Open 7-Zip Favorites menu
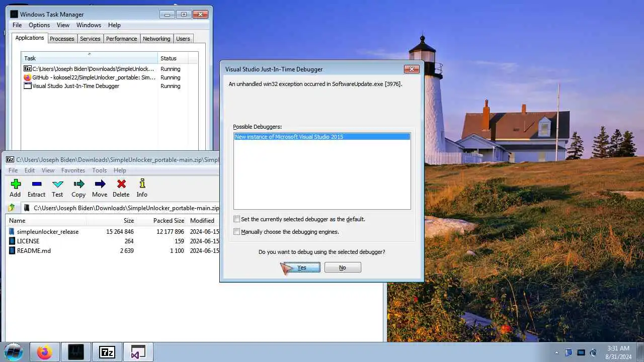Viewport: 644px width, 362px height. pos(73,170)
